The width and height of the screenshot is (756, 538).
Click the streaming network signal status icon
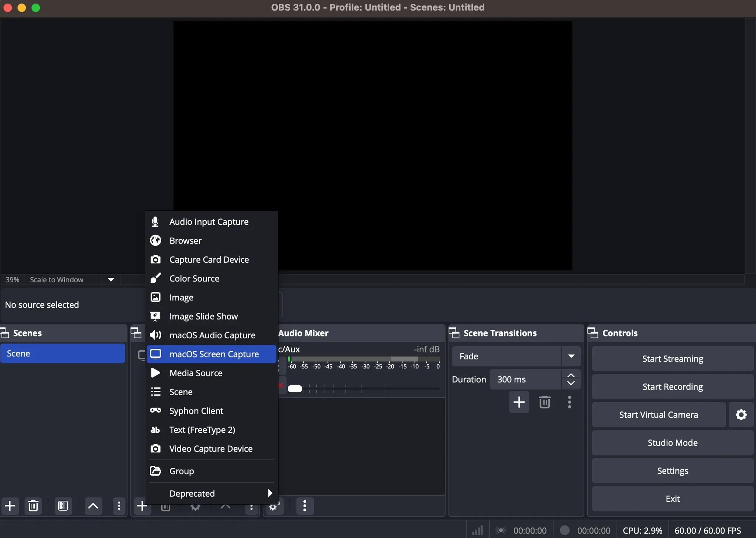477,531
